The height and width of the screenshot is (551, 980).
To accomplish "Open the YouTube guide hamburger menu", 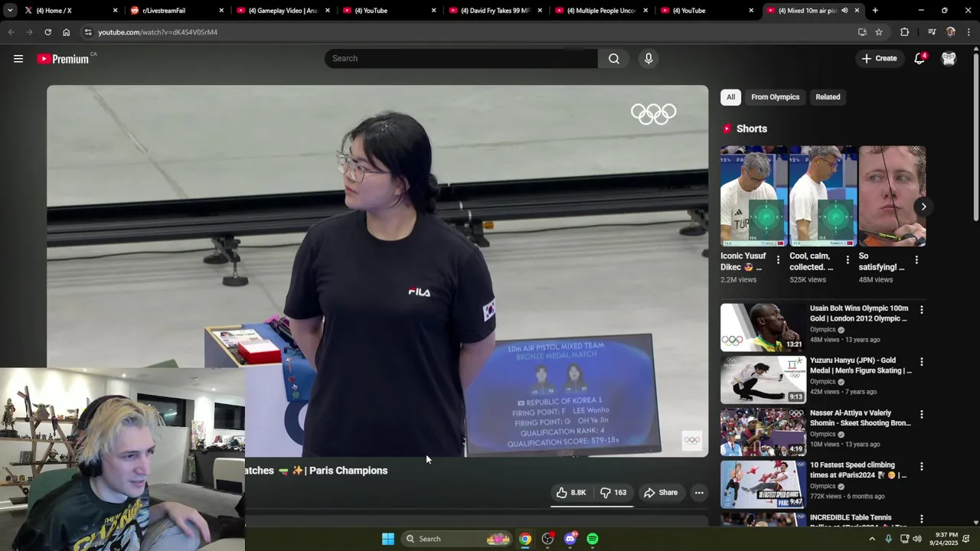I will coord(18,59).
